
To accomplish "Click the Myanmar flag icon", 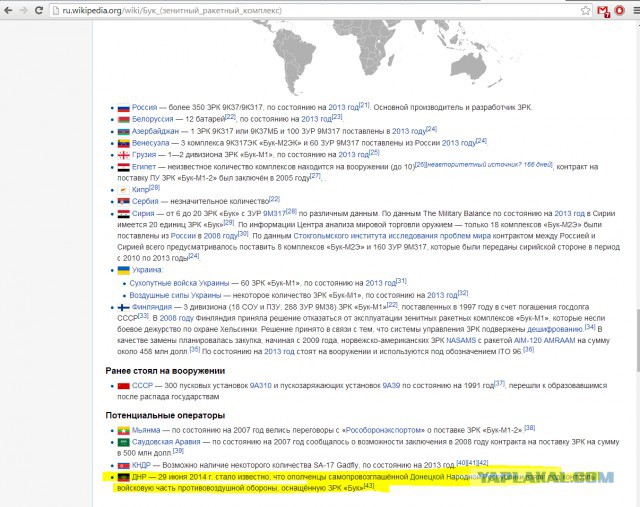I will (x=123, y=430).
